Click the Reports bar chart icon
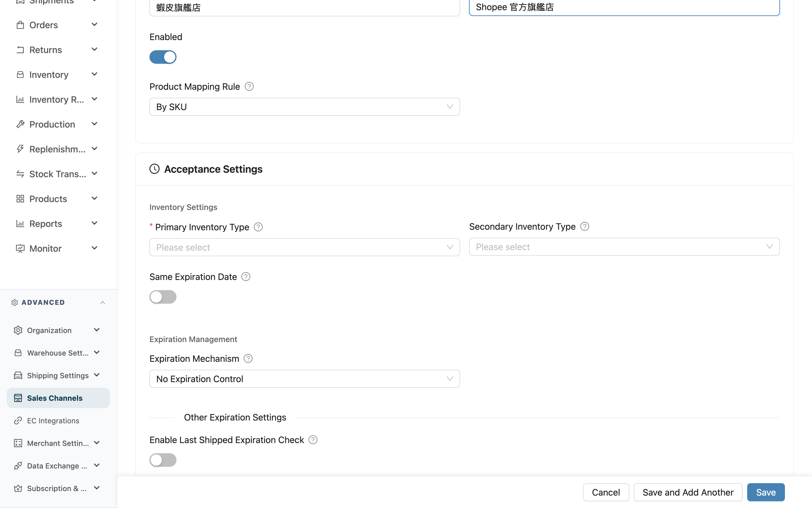812x508 pixels. coord(20,224)
